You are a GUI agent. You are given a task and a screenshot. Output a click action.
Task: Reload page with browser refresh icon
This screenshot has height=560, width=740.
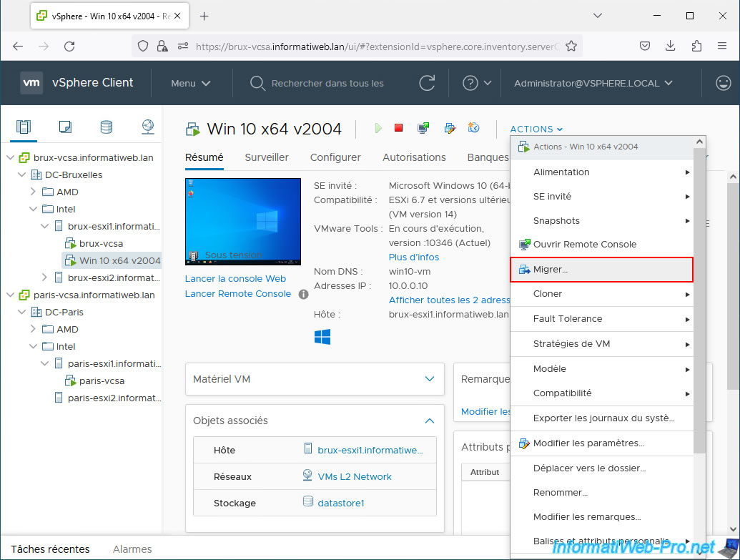(69, 46)
